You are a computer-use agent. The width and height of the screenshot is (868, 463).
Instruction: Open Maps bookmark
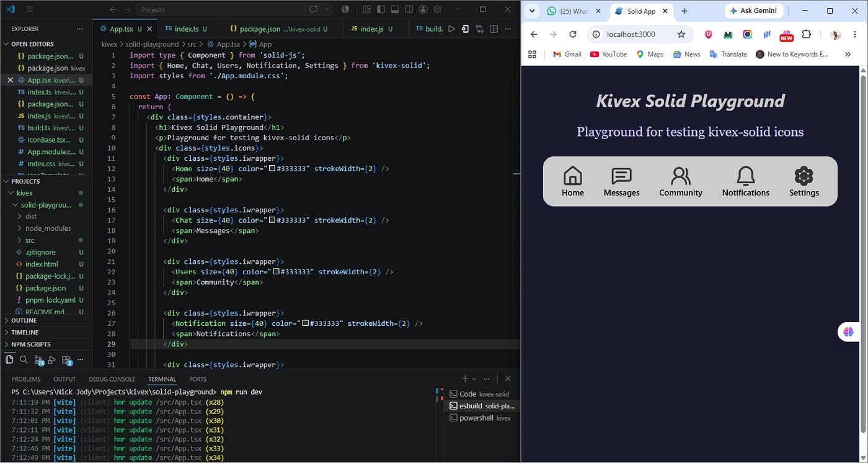click(x=650, y=54)
